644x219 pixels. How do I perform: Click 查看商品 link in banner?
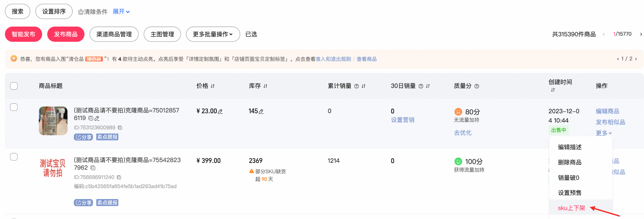coord(367,59)
